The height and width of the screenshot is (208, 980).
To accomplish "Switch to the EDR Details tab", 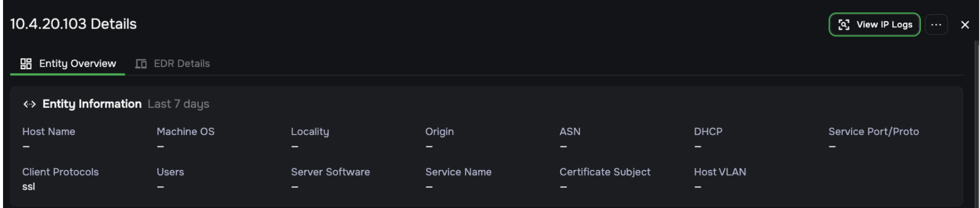I will tap(172, 64).
